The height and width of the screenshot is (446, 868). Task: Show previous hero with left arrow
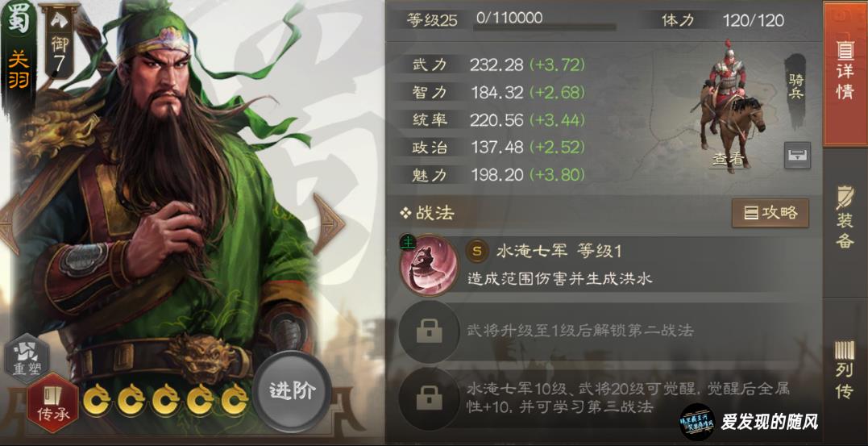coord(10,224)
